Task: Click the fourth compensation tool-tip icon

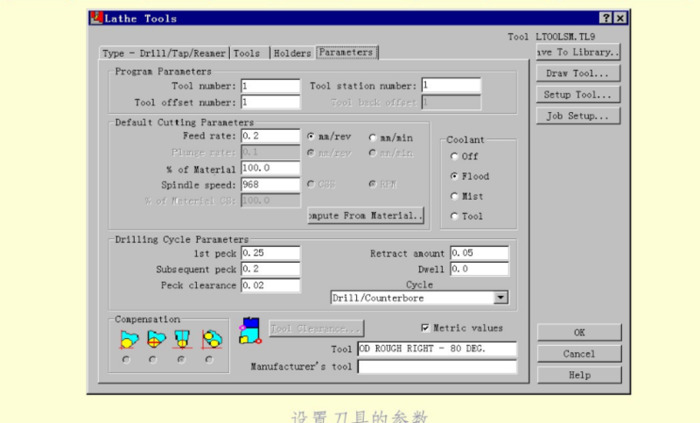Action: [x=209, y=338]
